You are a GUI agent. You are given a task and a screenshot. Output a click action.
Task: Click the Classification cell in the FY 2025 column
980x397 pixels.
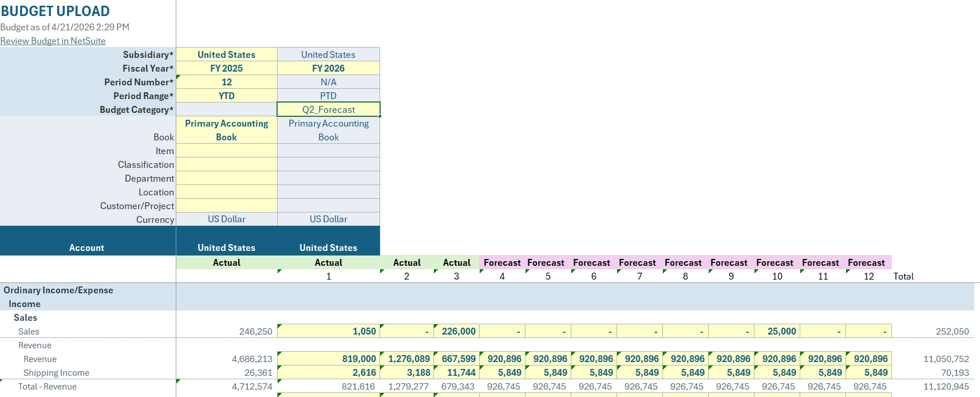pos(227,164)
